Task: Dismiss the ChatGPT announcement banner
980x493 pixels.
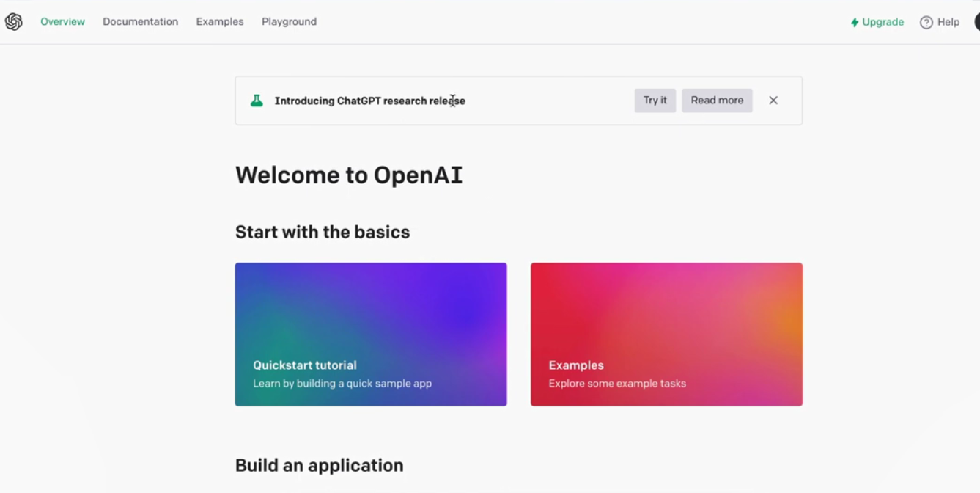Action: click(x=773, y=101)
